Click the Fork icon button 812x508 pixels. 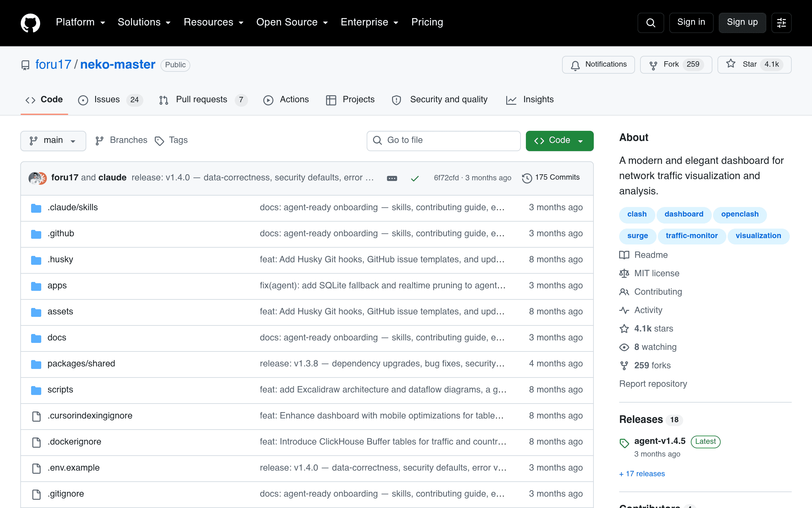click(676, 64)
